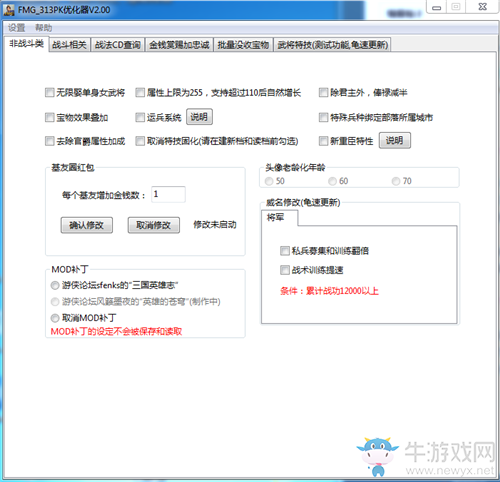The width and height of the screenshot is (500, 482).
Task: Open 批量没收宝物 tab
Action: point(243,45)
